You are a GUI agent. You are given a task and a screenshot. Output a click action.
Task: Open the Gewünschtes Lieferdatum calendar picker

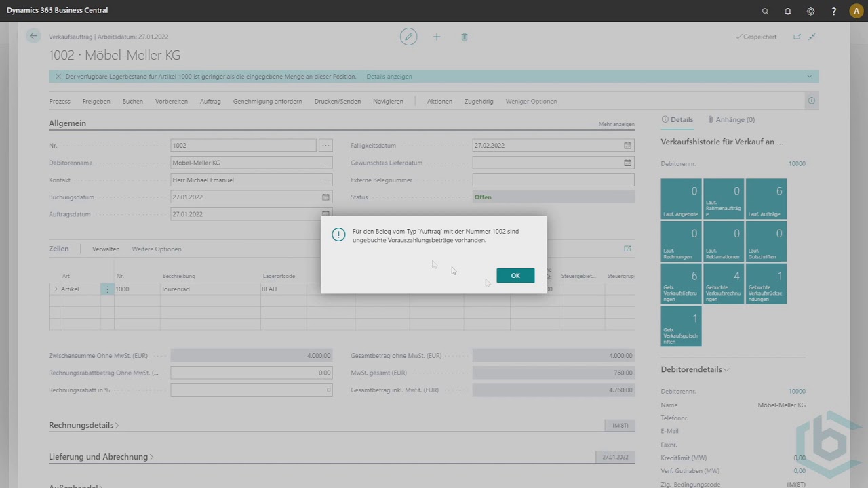pos(627,163)
